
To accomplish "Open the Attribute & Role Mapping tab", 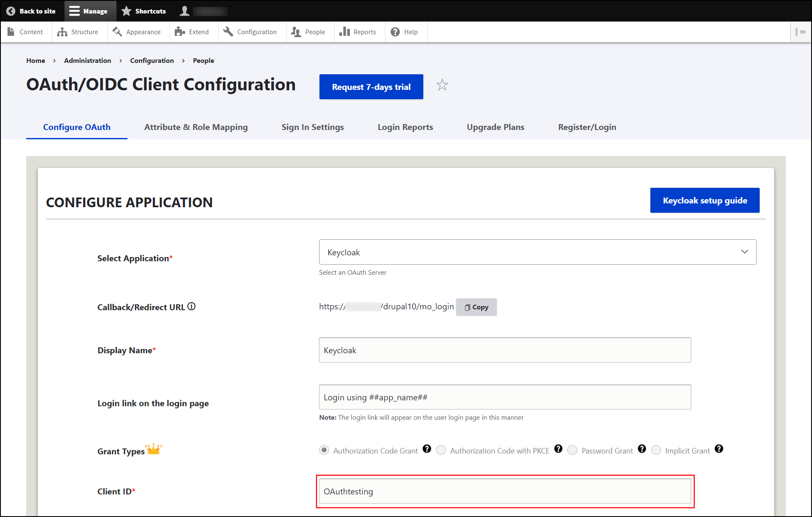I will tap(195, 127).
